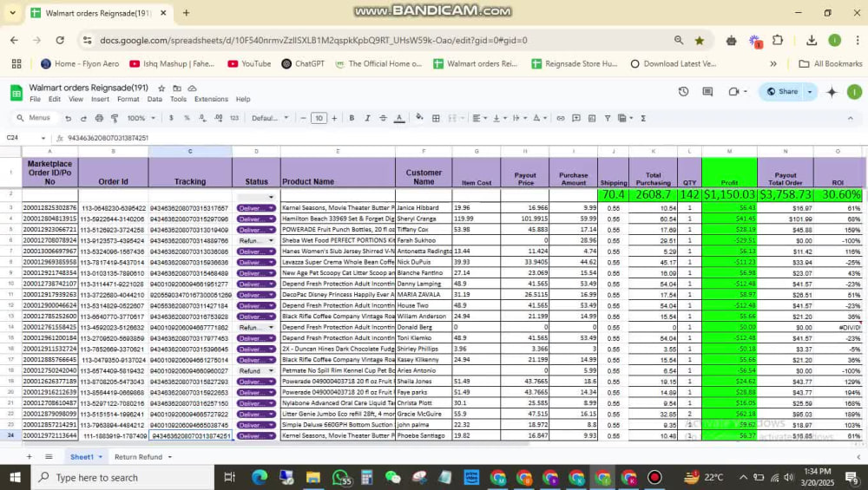Open the YouTube bookmark
868x490 pixels.
pyautogui.click(x=249, y=63)
